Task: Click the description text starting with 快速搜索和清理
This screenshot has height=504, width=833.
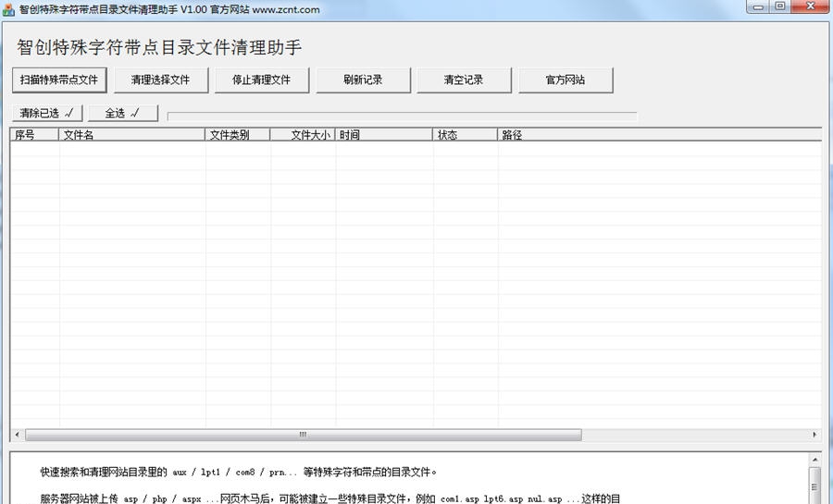Action: 239,472
